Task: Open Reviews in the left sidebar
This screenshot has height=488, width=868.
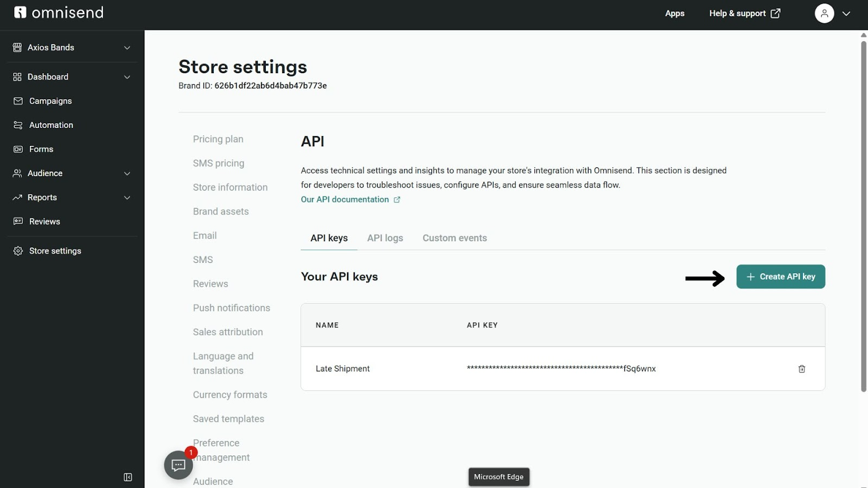Action: coord(44,221)
